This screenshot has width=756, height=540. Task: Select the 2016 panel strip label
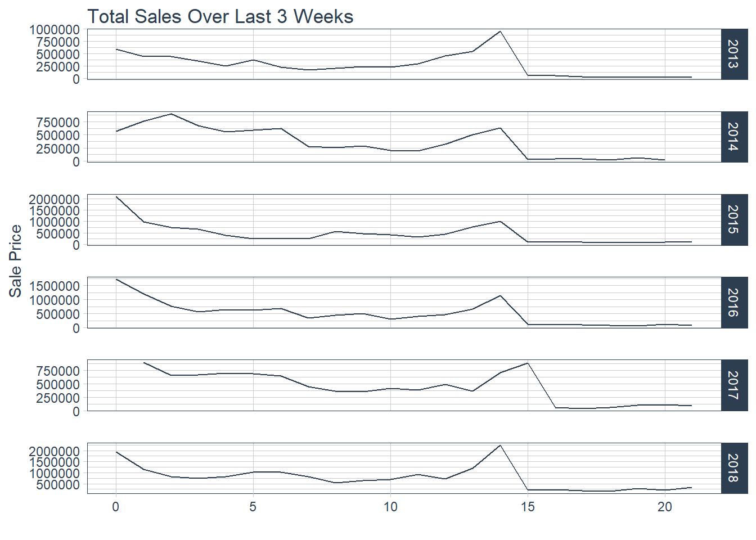click(734, 303)
